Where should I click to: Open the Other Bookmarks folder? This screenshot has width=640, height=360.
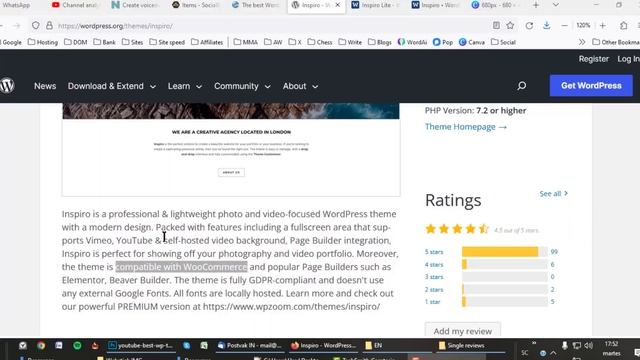click(x=616, y=42)
